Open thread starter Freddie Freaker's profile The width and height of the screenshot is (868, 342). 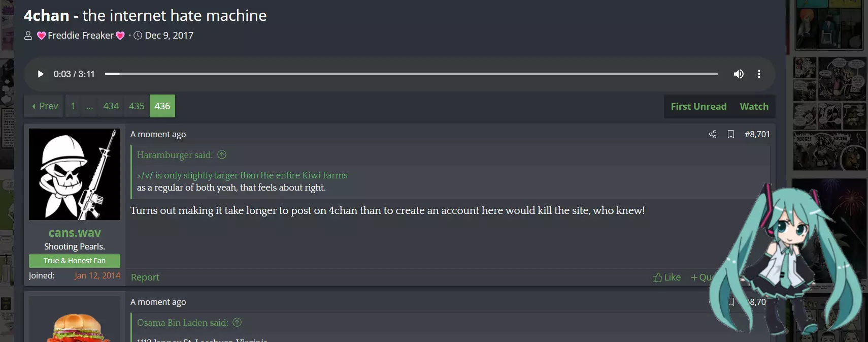[x=81, y=36]
